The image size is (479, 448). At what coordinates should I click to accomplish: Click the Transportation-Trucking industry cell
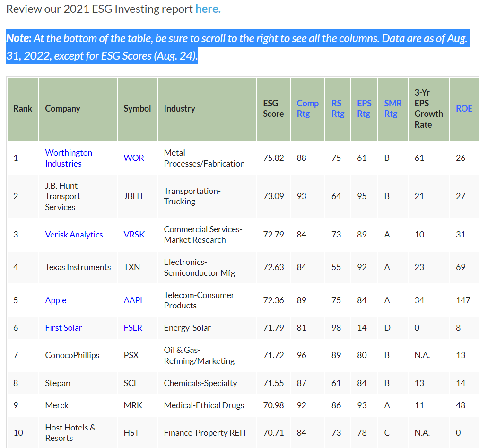click(207, 196)
